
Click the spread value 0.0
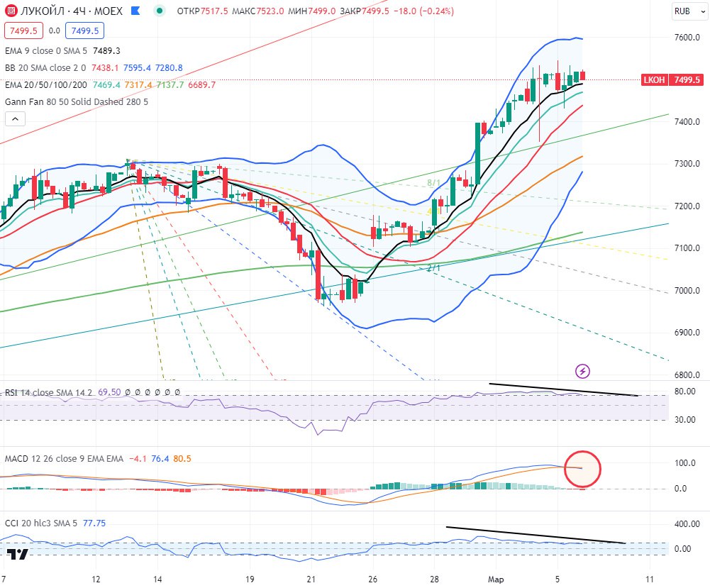[55, 30]
